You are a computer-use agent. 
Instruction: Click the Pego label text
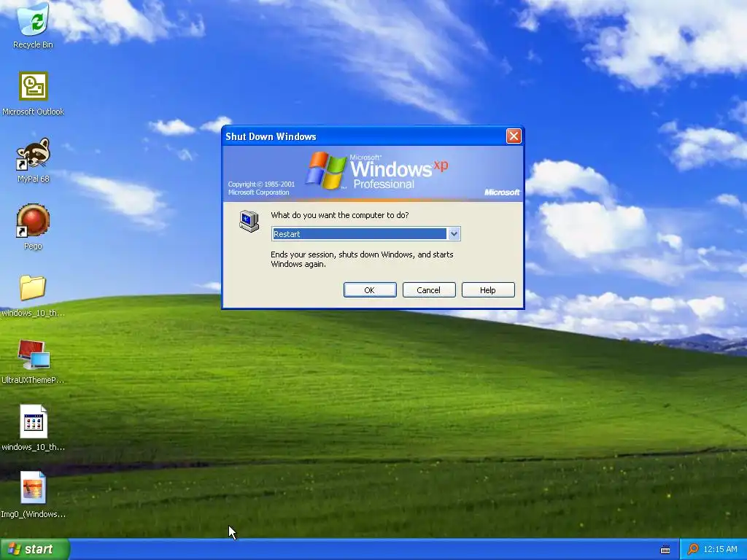(x=33, y=246)
